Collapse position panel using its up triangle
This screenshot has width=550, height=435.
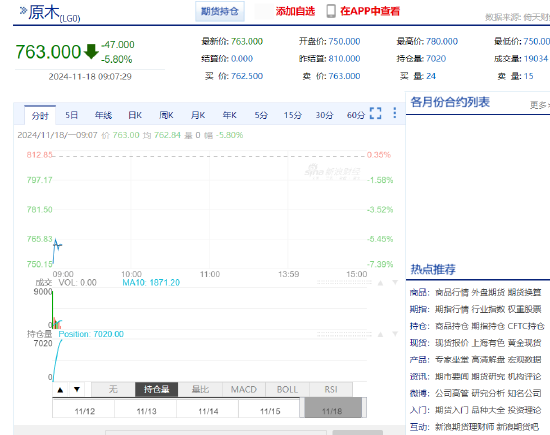(380, 334)
